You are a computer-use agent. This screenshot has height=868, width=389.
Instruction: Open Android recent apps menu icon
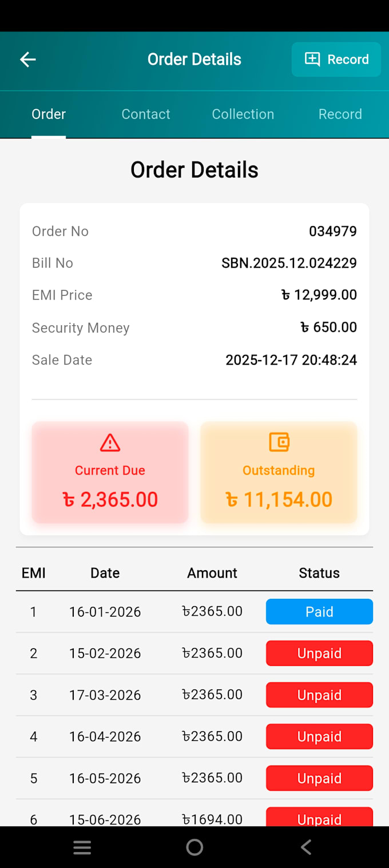[82, 847]
